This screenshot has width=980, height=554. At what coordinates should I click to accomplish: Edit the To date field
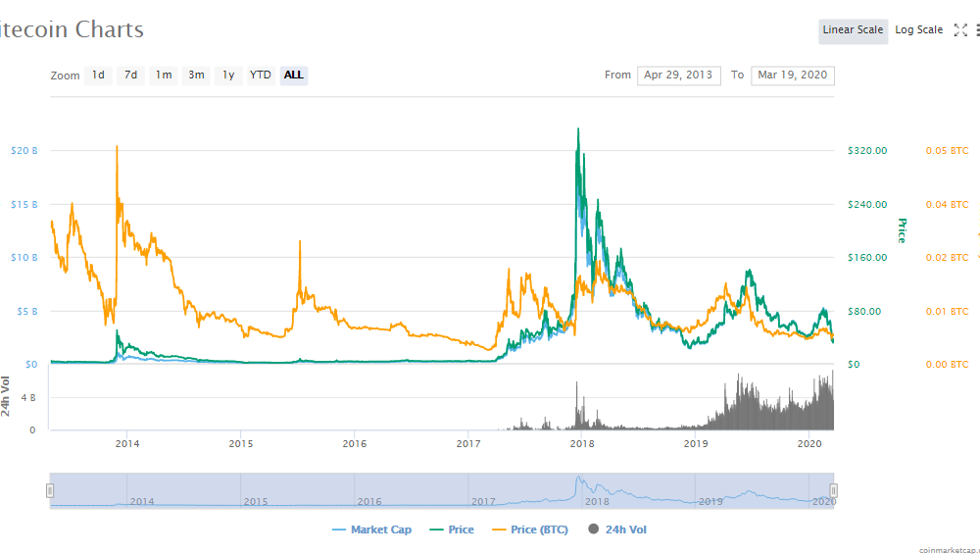click(x=793, y=76)
